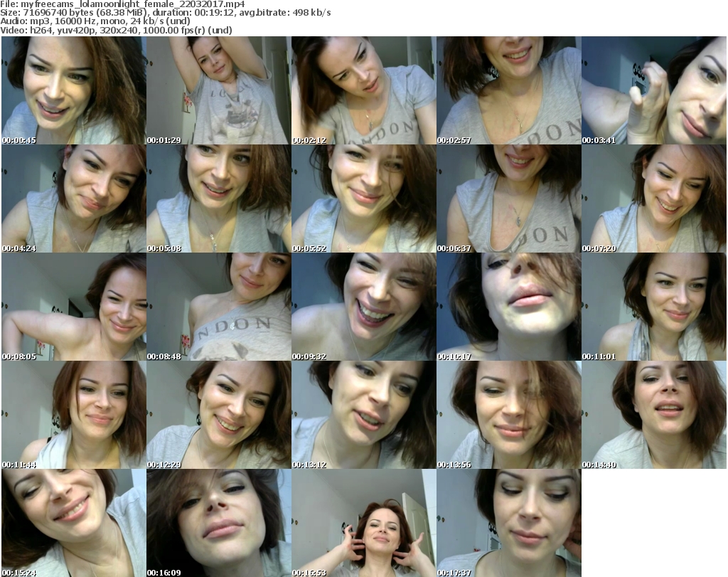Select the thumbnail timestamped 00:02:57

(508, 90)
